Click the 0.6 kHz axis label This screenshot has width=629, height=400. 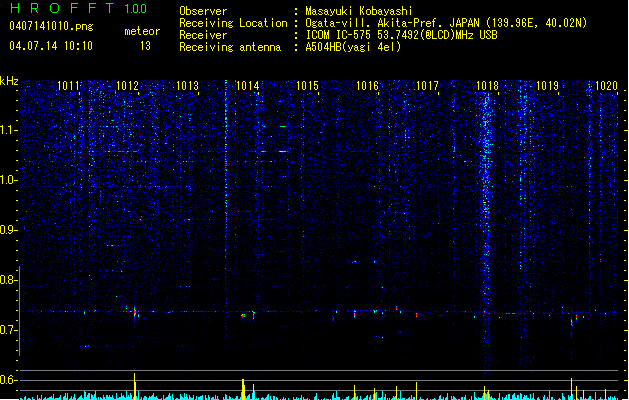(x=8, y=380)
